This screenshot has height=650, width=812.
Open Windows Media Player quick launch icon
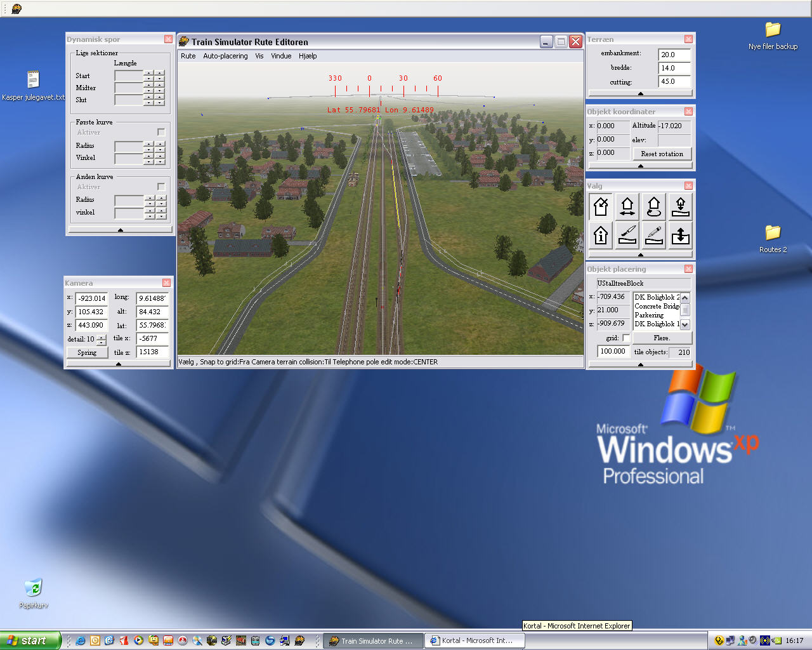(138, 640)
